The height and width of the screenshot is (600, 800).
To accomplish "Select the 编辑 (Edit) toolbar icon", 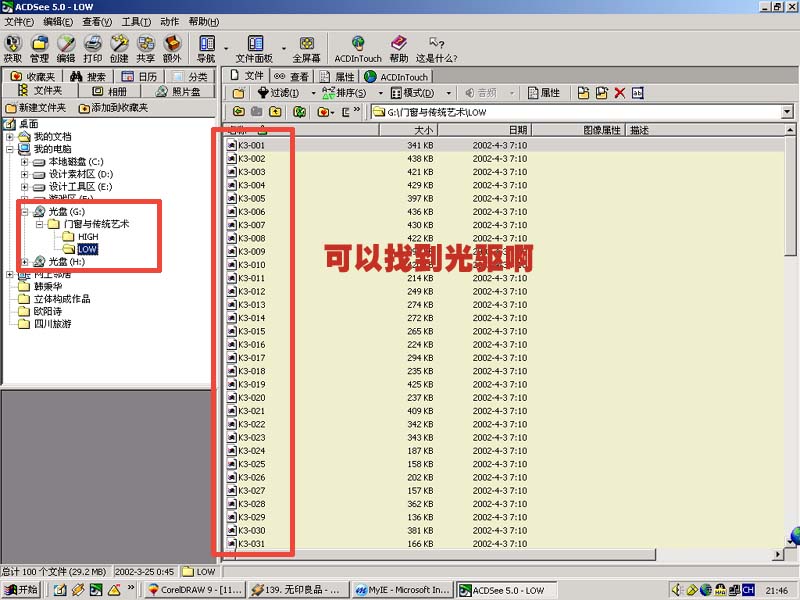I will point(66,48).
